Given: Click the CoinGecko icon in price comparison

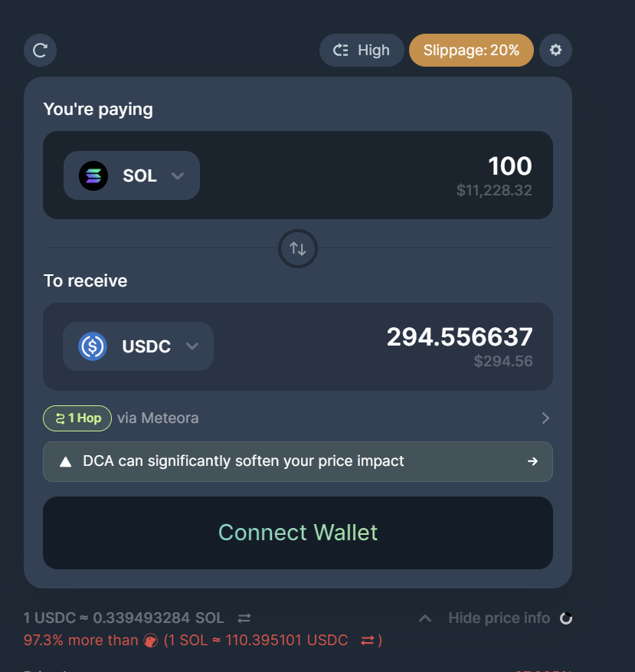Looking at the screenshot, I should 151,641.
